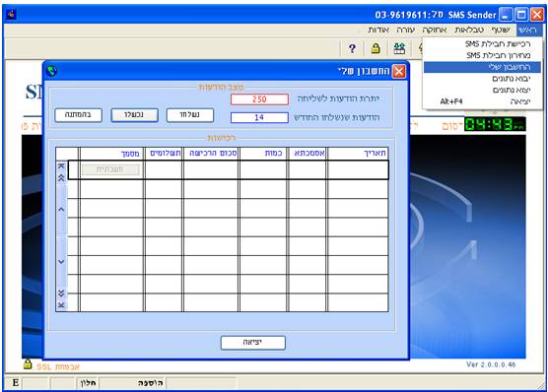548x392 pixels.
Task: Move down one row with single down arrow
Action: point(61,261)
